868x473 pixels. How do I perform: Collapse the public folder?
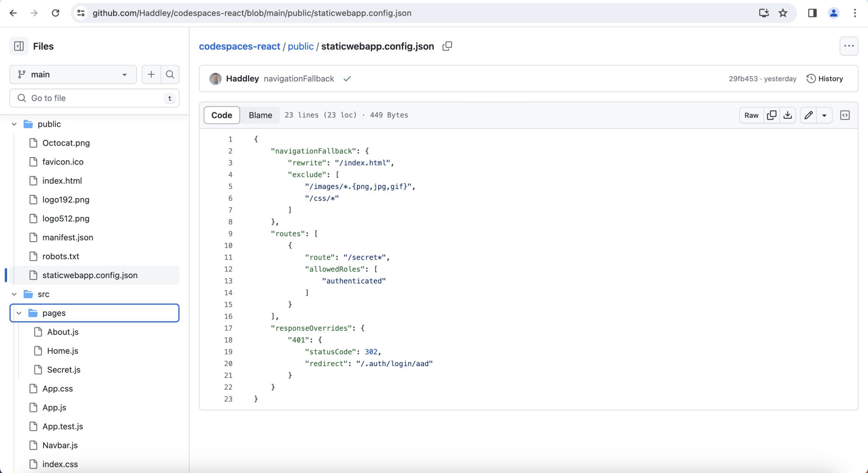pos(14,124)
